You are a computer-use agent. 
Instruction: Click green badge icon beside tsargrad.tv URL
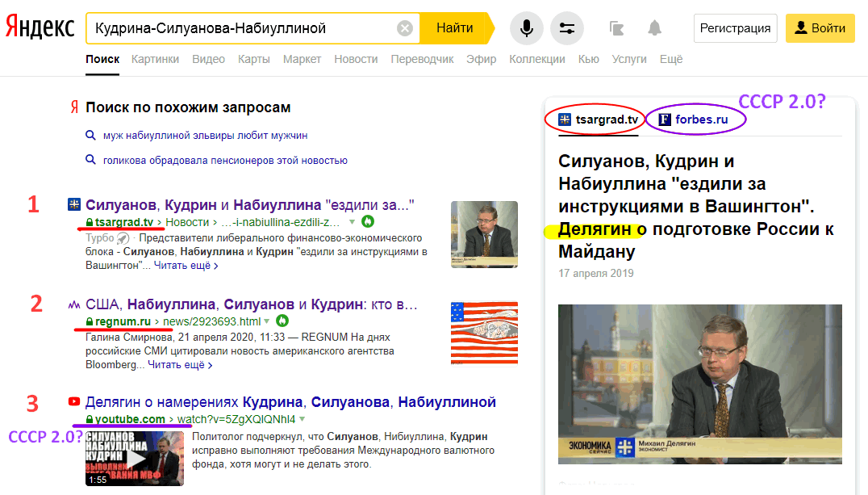point(368,221)
